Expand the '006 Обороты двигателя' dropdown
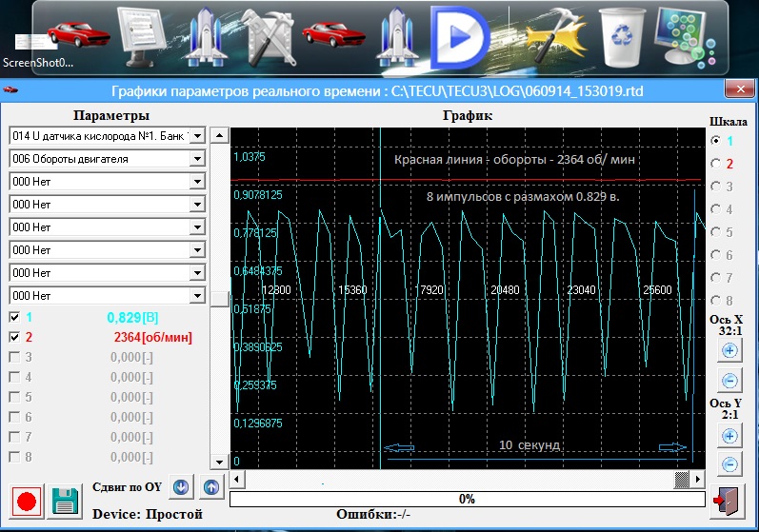Image resolution: width=759 pixels, height=532 pixels. (197, 159)
